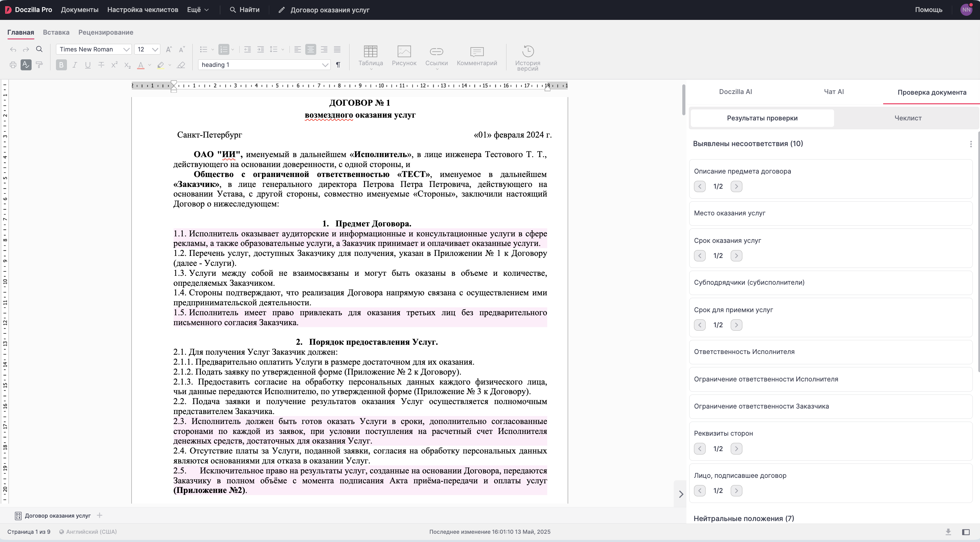This screenshot has height=542, width=980.
Task: Click the print icon in the toolbar
Action: point(13,65)
